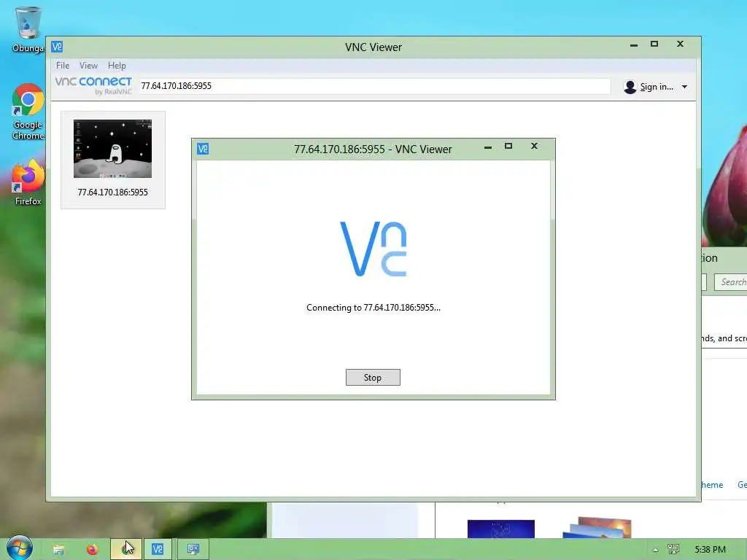
Task: Click the address bar showing 77.64.170.186:5955
Action: pos(374,86)
